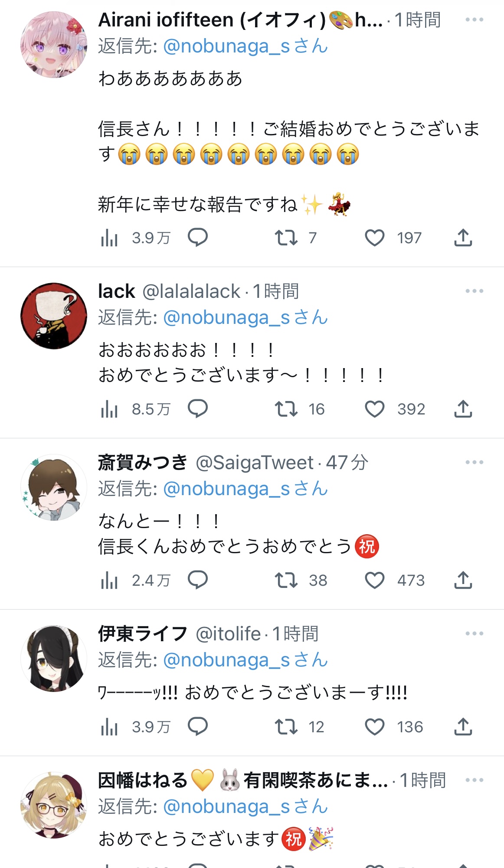The image size is (504, 868).
Task: Open lack's teacup avatar
Action: tap(54, 316)
